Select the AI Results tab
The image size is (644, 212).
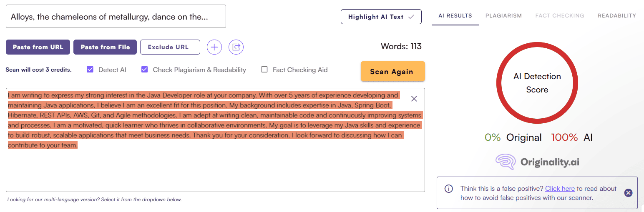point(455,16)
